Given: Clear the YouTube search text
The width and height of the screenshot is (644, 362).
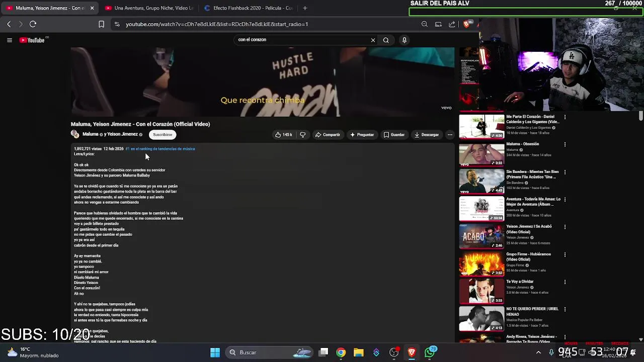Looking at the screenshot, I should click(x=373, y=40).
